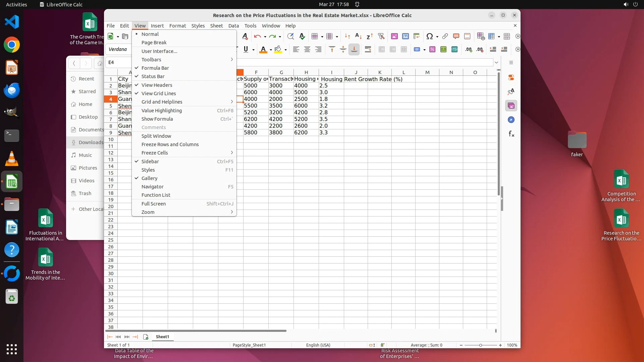The width and height of the screenshot is (644, 362).
Task: Toggle the Sidebar option in View menu
Action: tap(150, 162)
